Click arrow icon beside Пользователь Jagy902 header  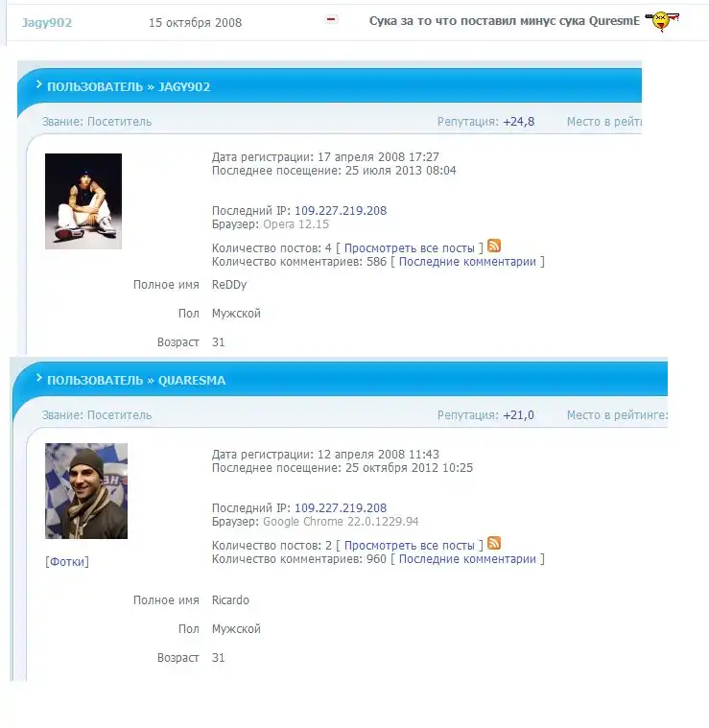pos(39,84)
